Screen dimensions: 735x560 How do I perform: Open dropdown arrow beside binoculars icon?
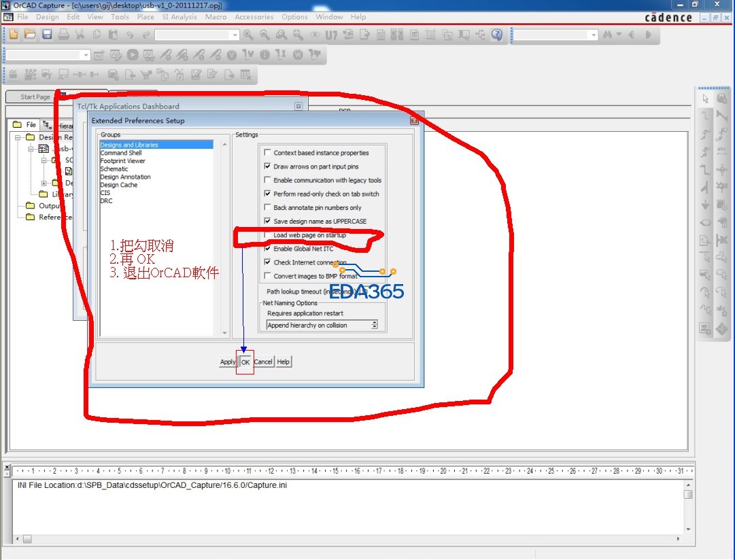click(619, 35)
